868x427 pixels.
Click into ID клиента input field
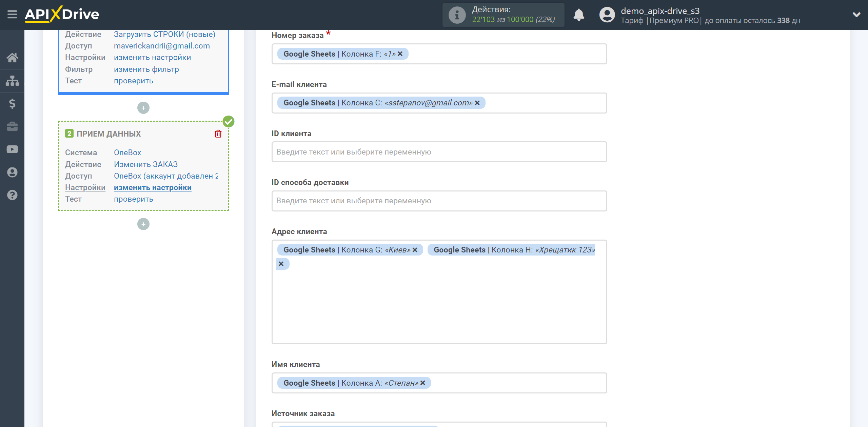click(x=439, y=152)
